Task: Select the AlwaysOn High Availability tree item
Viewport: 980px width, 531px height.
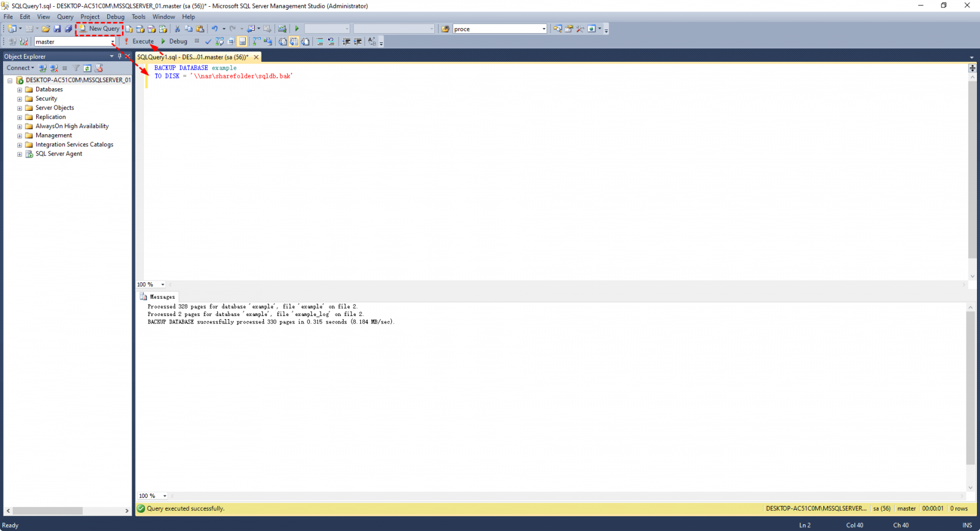Action: point(72,126)
